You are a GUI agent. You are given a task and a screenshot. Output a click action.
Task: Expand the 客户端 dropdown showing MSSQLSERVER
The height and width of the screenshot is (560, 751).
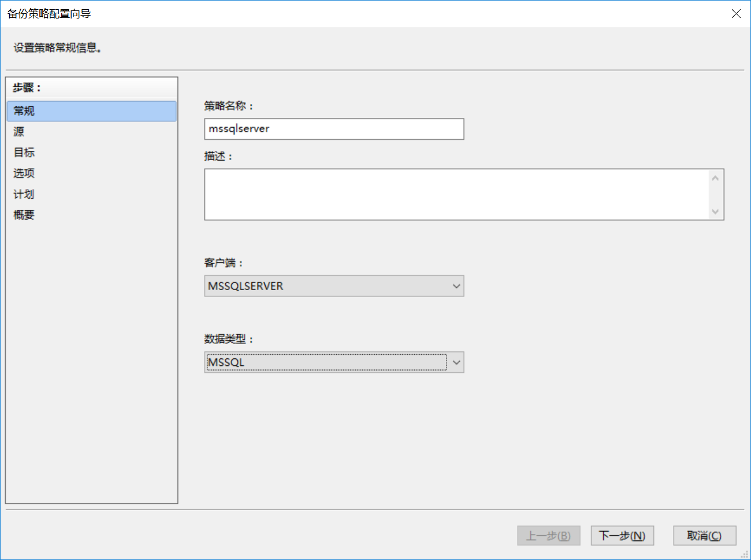334,286
